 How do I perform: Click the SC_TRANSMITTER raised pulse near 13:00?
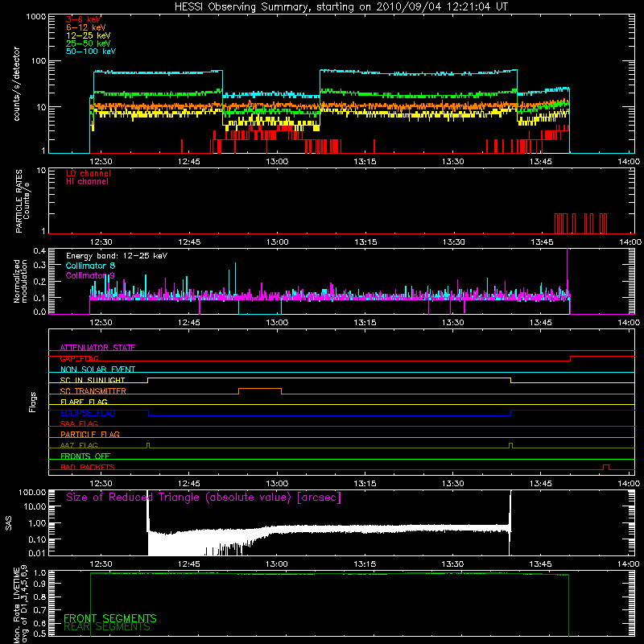(x=260, y=390)
